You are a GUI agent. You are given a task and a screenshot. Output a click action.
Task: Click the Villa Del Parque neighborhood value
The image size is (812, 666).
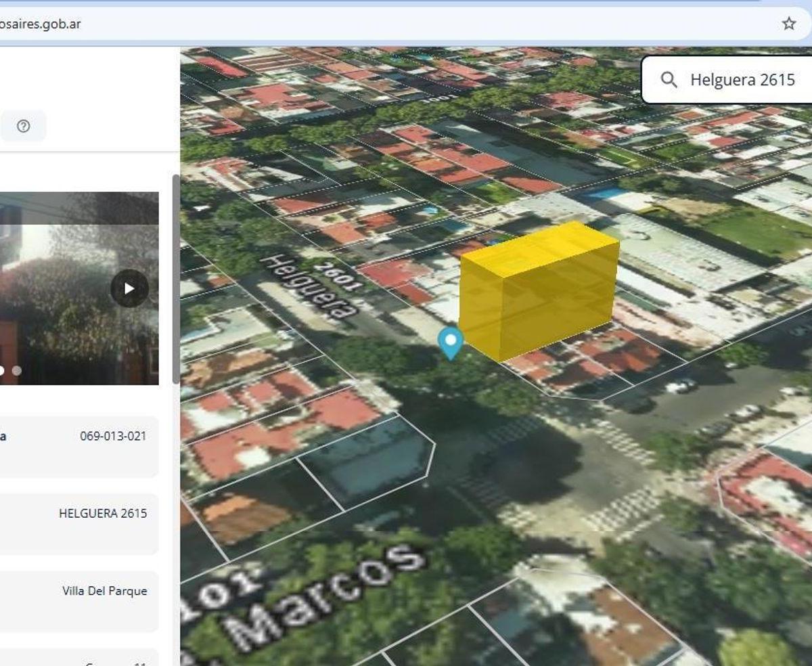105,591
